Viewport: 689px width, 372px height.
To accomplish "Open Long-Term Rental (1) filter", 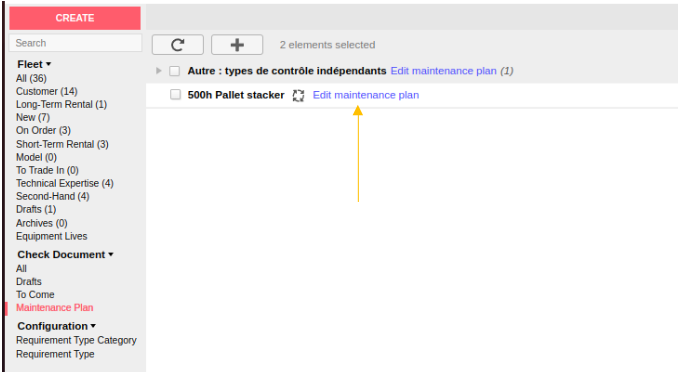I will (62, 105).
